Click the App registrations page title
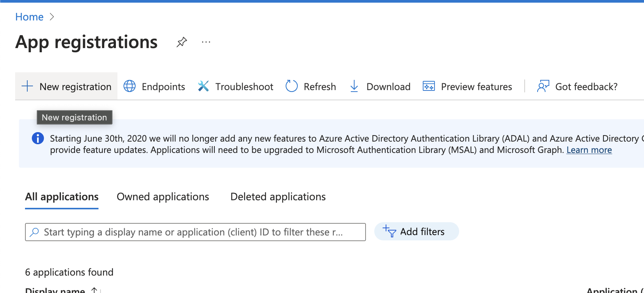This screenshot has width=644, height=293. click(x=86, y=42)
